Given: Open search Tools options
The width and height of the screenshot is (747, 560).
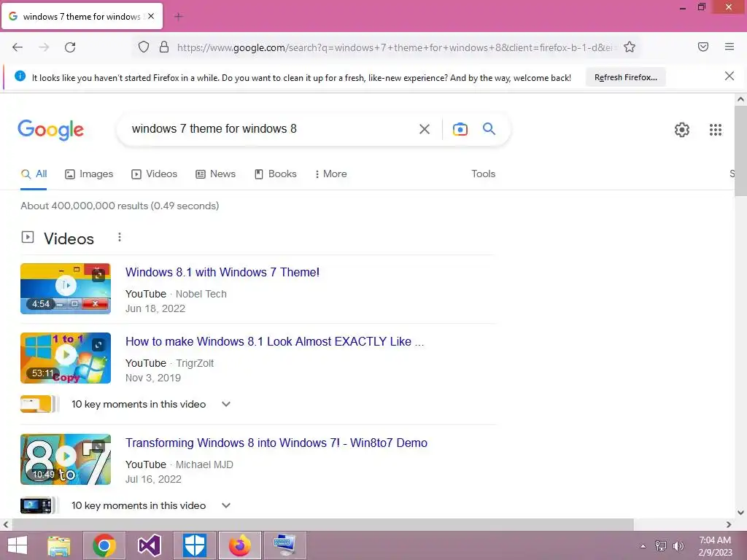Looking at the screenshot, I should click(x=483, y=174).
